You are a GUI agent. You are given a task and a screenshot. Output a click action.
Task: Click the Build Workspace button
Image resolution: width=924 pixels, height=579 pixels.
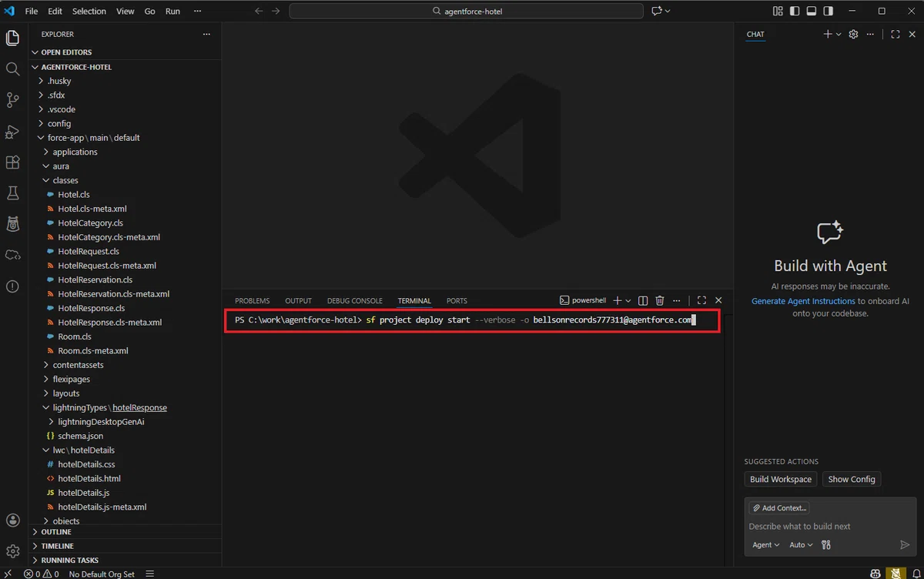[x=781, y=479]
